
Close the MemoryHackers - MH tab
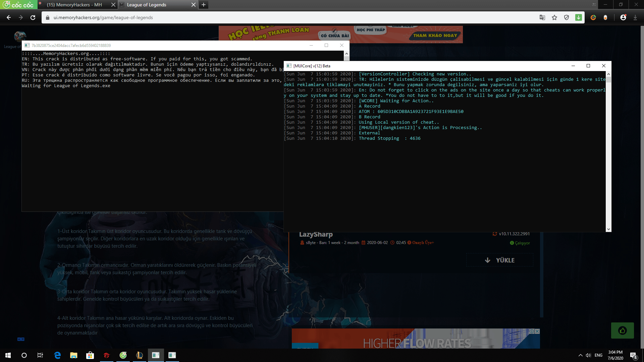(113, 5)
